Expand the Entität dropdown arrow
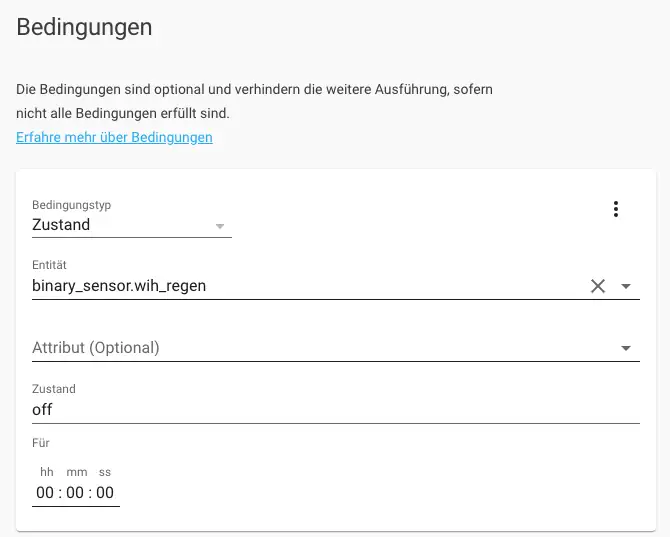Image resolution: width=670 pixels, height=537 pixels. point(626,286)
